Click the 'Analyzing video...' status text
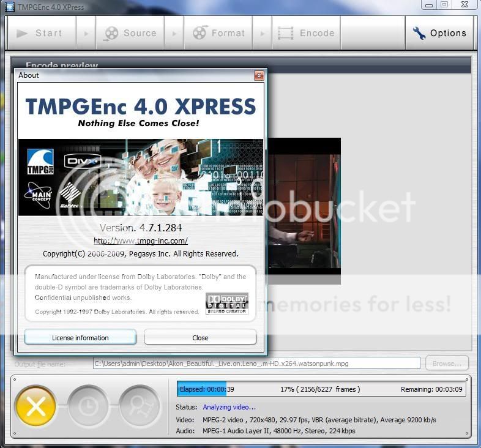Screen dimensions: 481x448 pos(229,407)
